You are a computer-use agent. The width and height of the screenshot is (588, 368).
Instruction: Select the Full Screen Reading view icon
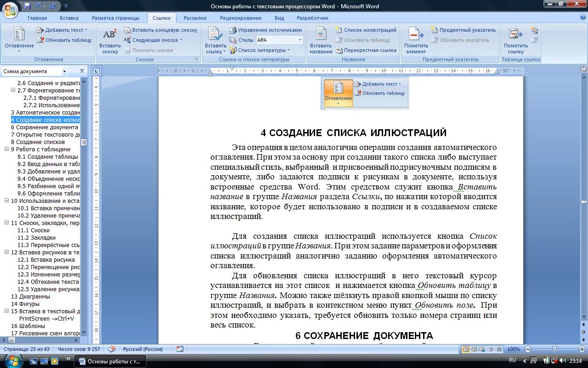(475, 349)
